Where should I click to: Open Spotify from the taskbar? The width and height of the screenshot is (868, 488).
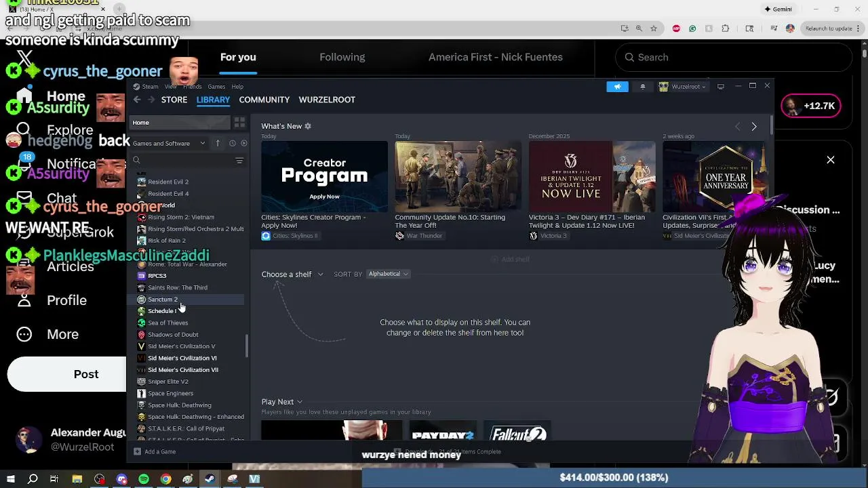click(144, 479)
